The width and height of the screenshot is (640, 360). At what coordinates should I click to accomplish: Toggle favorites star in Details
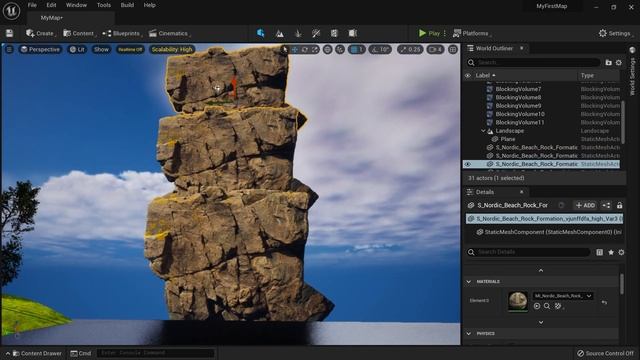[x=611, y=252]
